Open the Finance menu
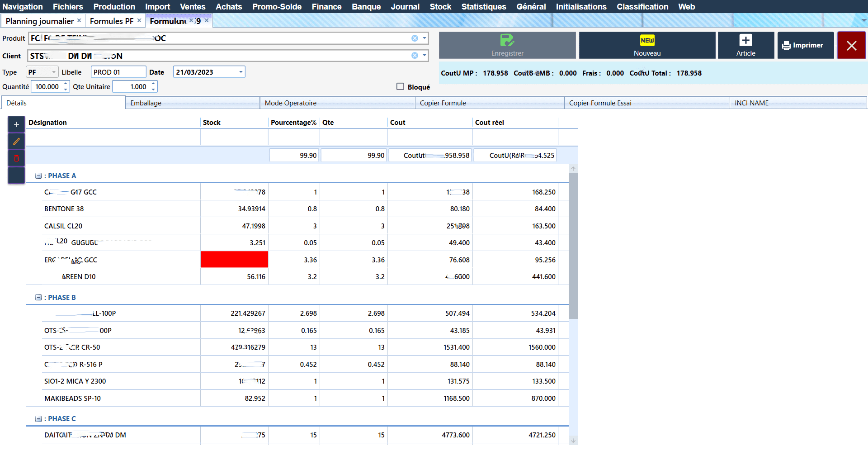This screenshot has height=451, width=868. [x=326, y=6]
